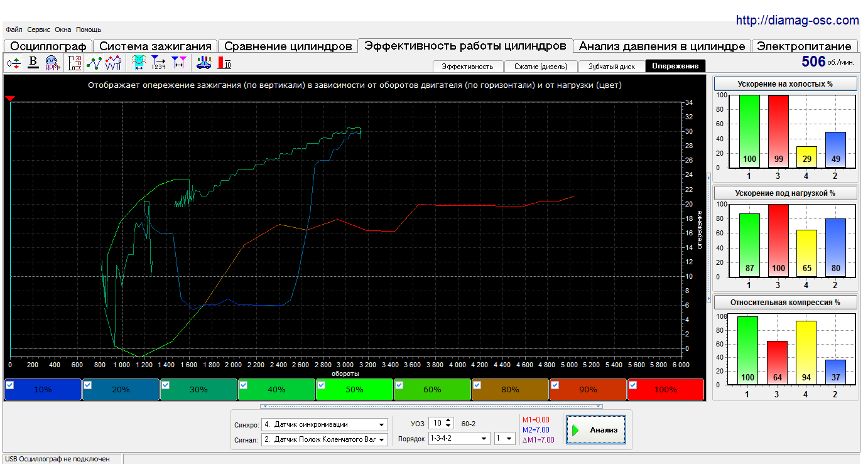The height and width of the screenshot is (467, 868).
Task: Uncheck the 60% load checkbox
Action: click(x=399, y=385)
